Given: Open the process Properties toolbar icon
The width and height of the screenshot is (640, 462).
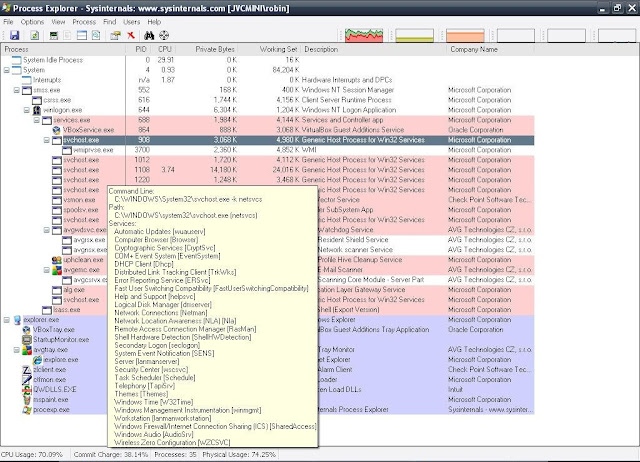Looking at the screenshot, I should coord(116,36).
